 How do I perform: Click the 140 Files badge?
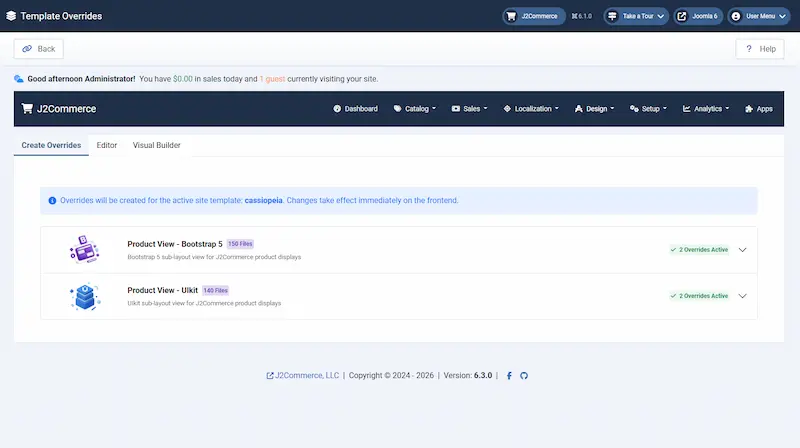tap(215, 290)
